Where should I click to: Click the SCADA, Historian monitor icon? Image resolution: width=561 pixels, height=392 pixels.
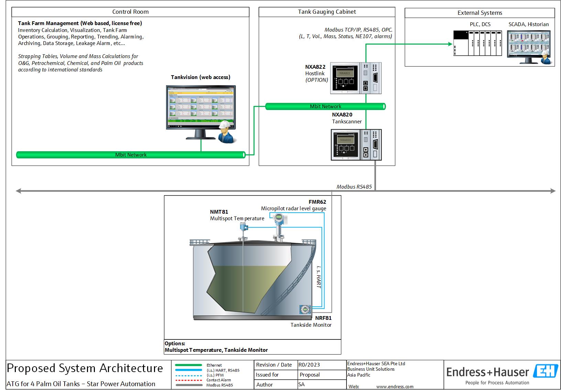pos(529,47)
